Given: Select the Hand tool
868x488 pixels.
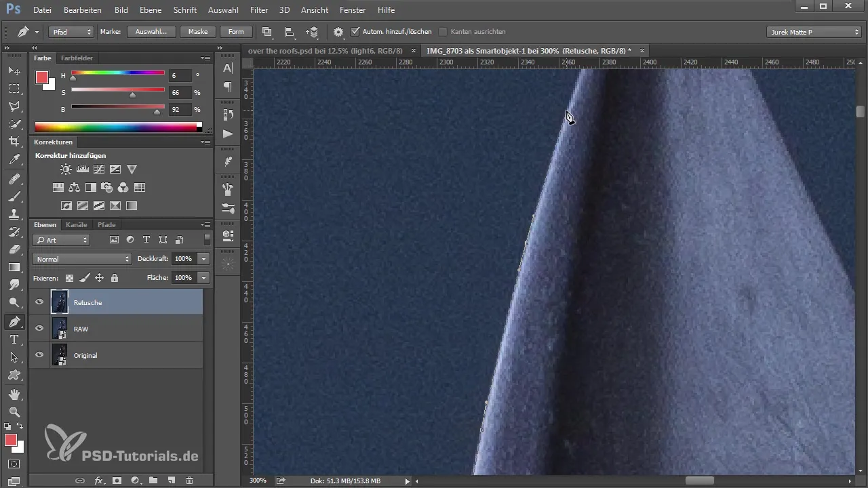Looking at the screenshot, I should click(x=14, y=394).
